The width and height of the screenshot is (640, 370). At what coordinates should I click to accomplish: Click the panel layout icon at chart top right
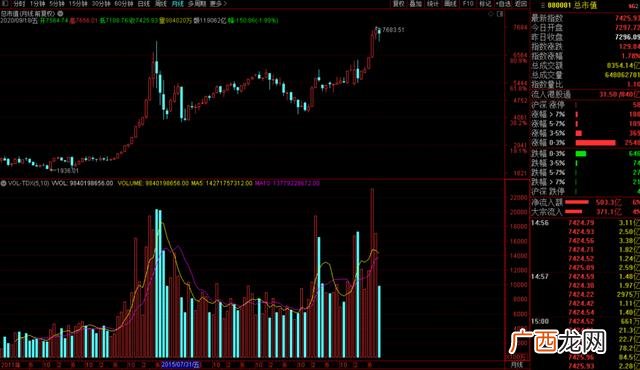[500, 14]
